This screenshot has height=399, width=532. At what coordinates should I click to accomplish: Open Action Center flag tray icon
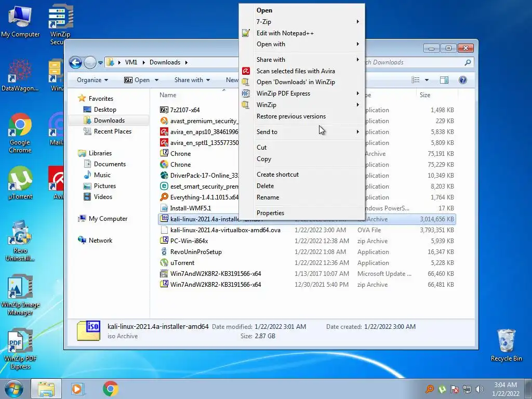coord(455,389)
